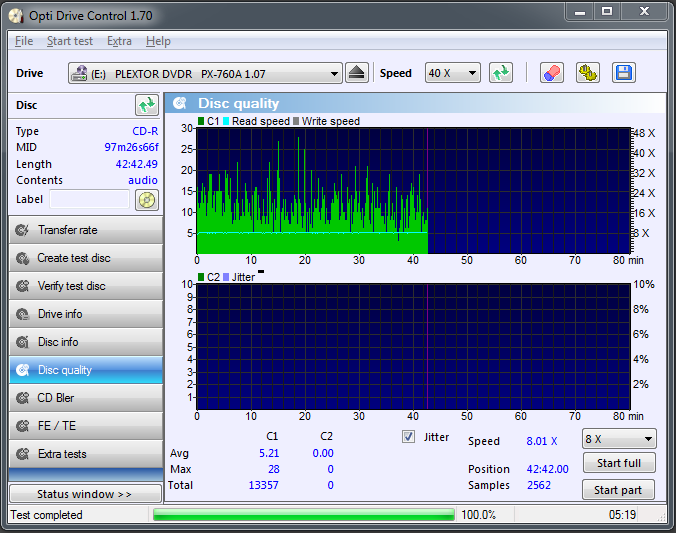Save results with the floppy disk icon

point(623,72)
